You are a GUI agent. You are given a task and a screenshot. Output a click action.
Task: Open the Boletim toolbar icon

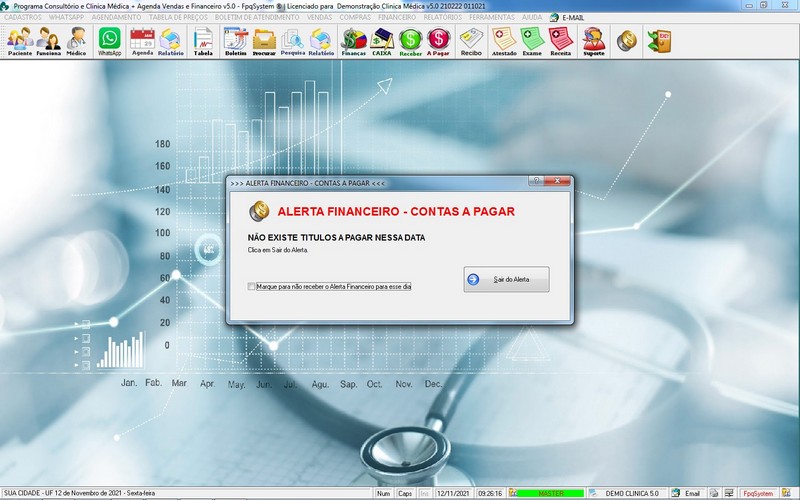pyautogui.click(x=236, y=41)
